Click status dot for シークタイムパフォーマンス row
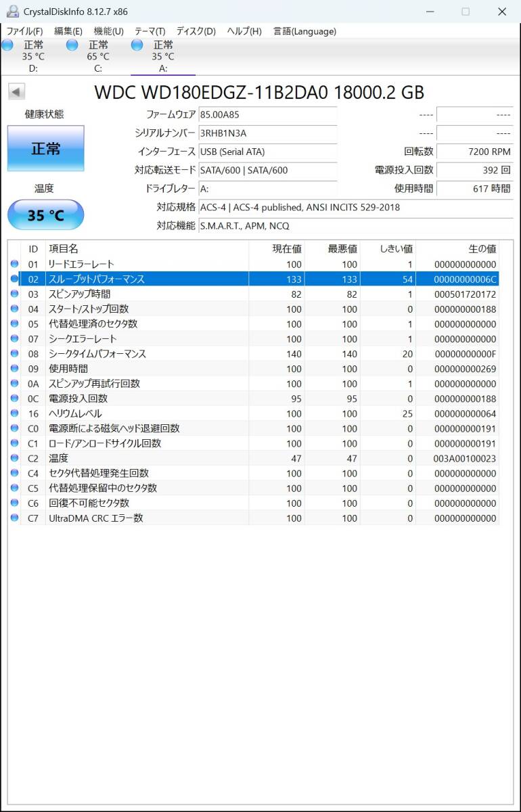The height and width of the screenshot is (812, 521). (x=14, y=353)
